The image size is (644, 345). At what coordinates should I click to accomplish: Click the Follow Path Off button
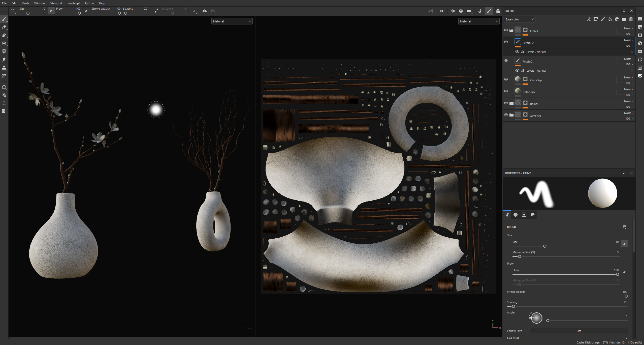point(578,331)
